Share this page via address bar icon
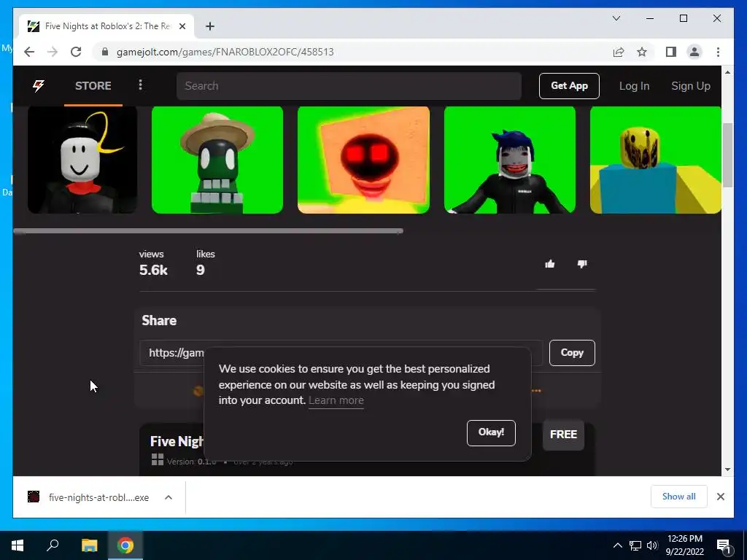Screen dimensions: 747x560 619,52
